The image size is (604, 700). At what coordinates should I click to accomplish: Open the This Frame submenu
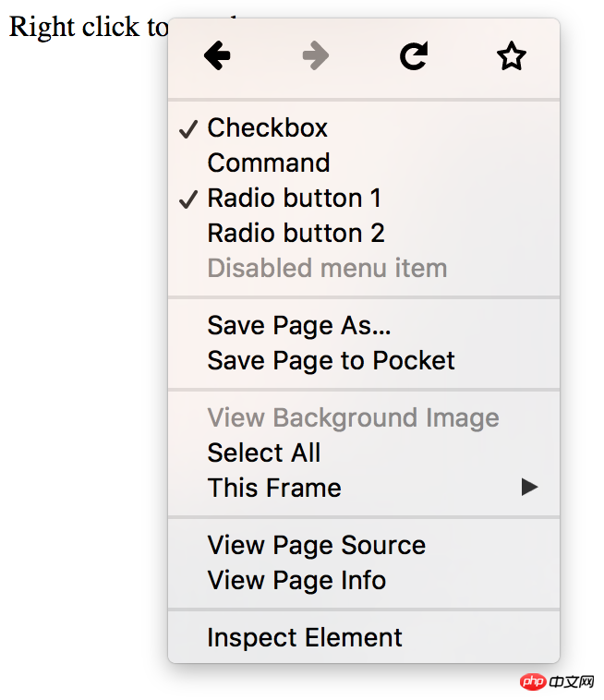coord(274,489)
